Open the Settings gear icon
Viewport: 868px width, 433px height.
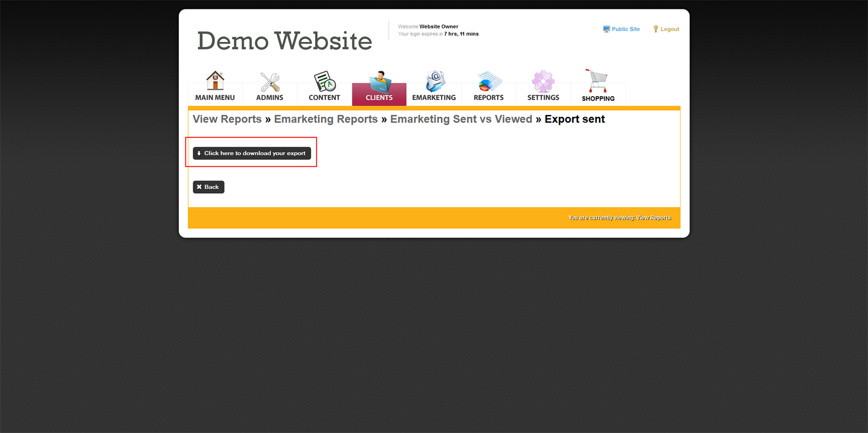[x=543, y=81]
